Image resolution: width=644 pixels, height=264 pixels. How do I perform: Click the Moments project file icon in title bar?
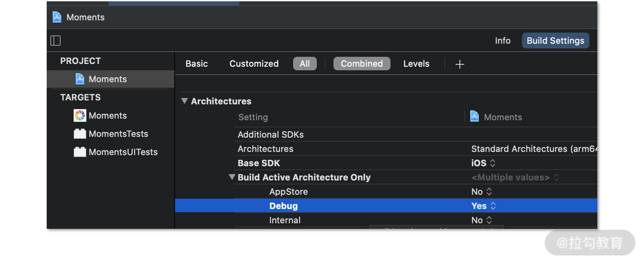coord(57,17)
